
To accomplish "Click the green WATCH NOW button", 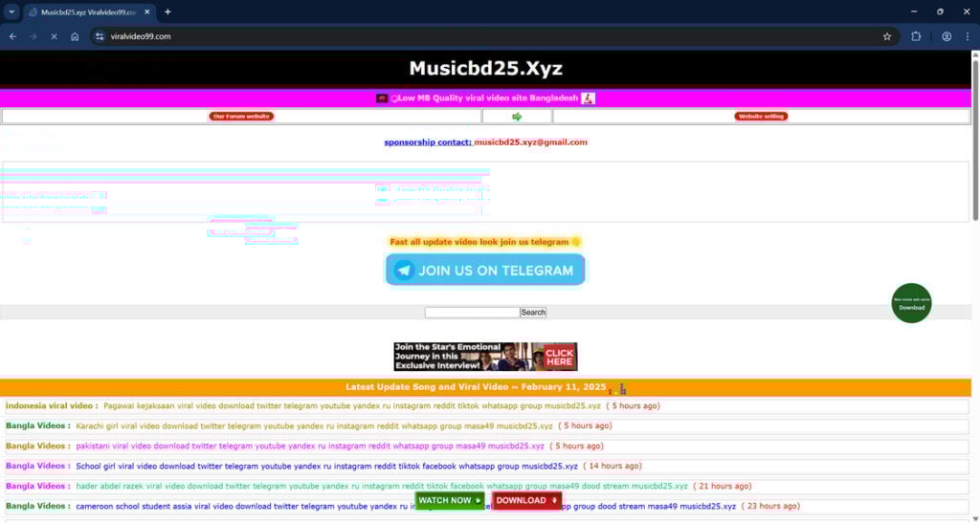I will click(x=450, y=501).
